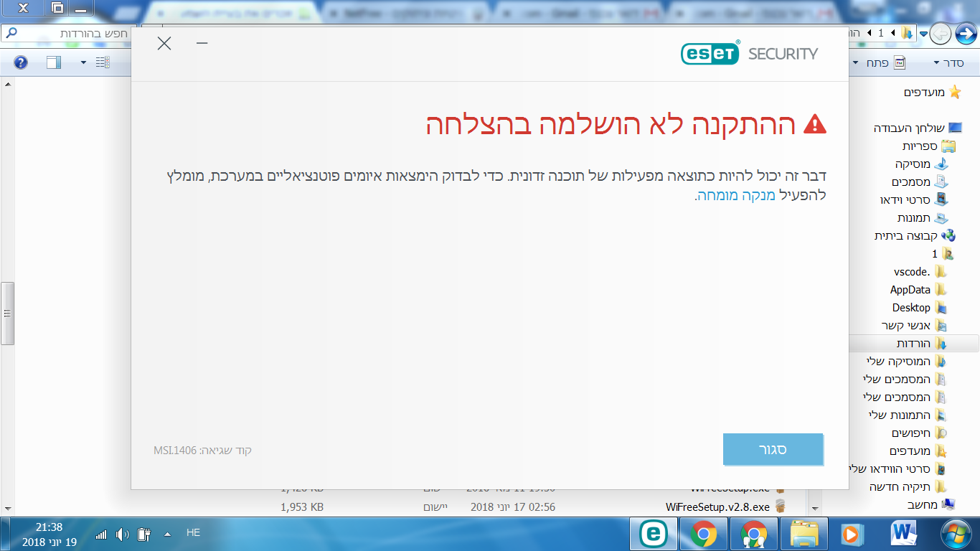Toggle the Explorer preview pane icon

[54, 62]
